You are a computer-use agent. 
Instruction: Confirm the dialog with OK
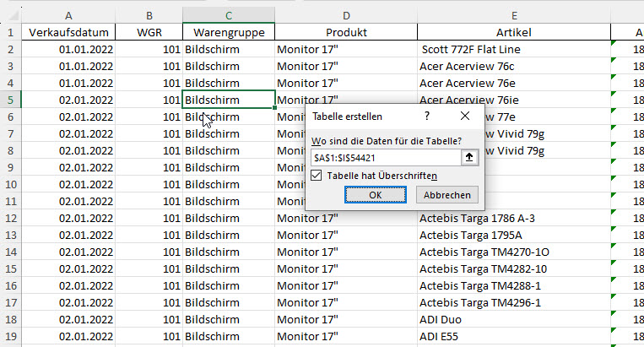[x=376, y=195]
